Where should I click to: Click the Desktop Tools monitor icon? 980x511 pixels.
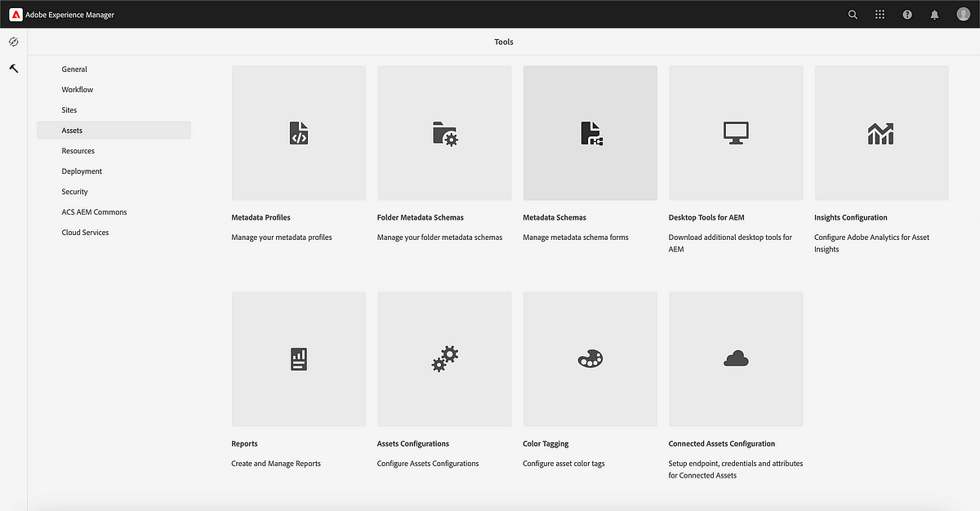point(735,132)
